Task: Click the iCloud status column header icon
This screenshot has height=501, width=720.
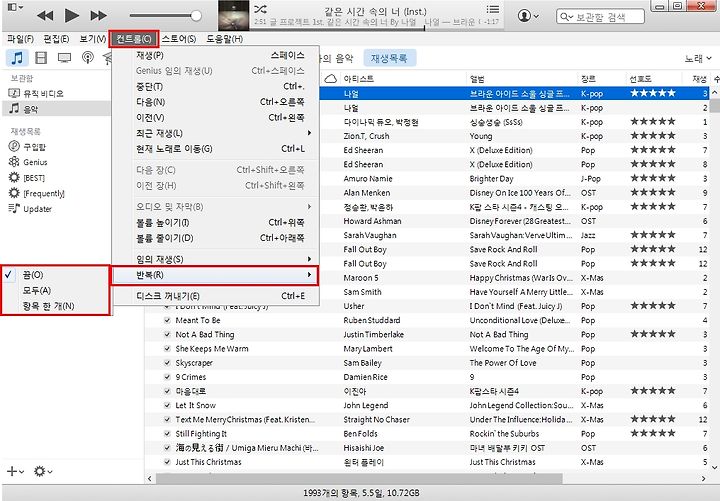Action: (x=330, y=79)
